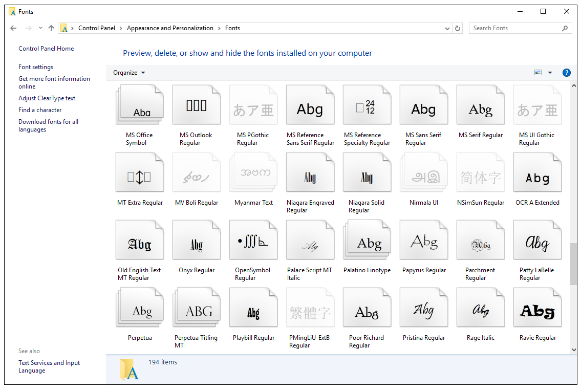Image resolution: width=581 pixels, height=392 pixels.
Task: Go up one folder level
Action: (x=51, y=28)
